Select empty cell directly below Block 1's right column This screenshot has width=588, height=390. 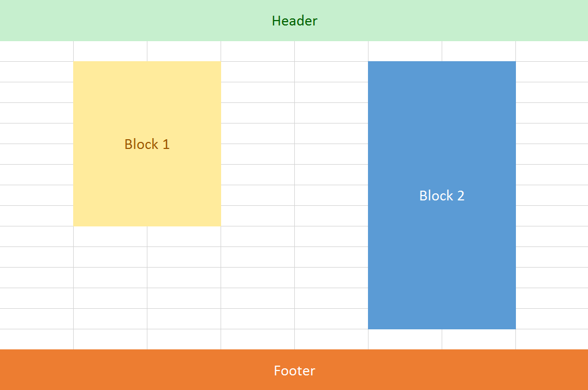tap(184, 236)
